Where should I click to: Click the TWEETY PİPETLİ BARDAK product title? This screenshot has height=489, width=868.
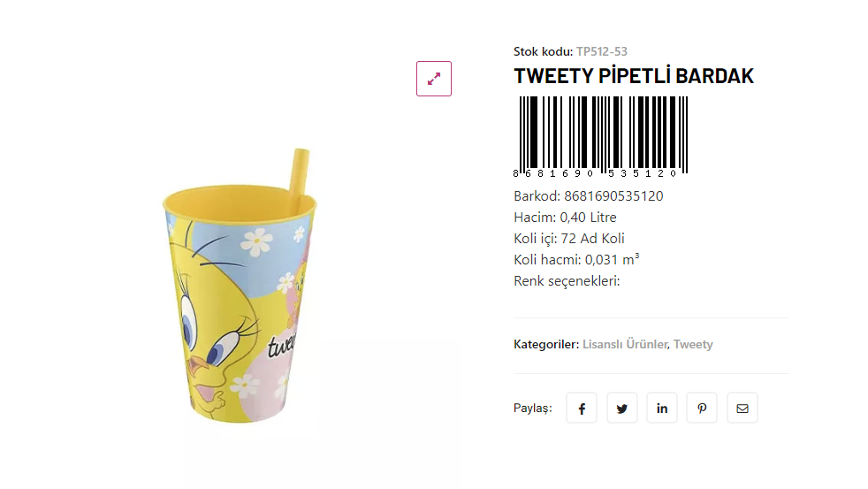[634, 76]
